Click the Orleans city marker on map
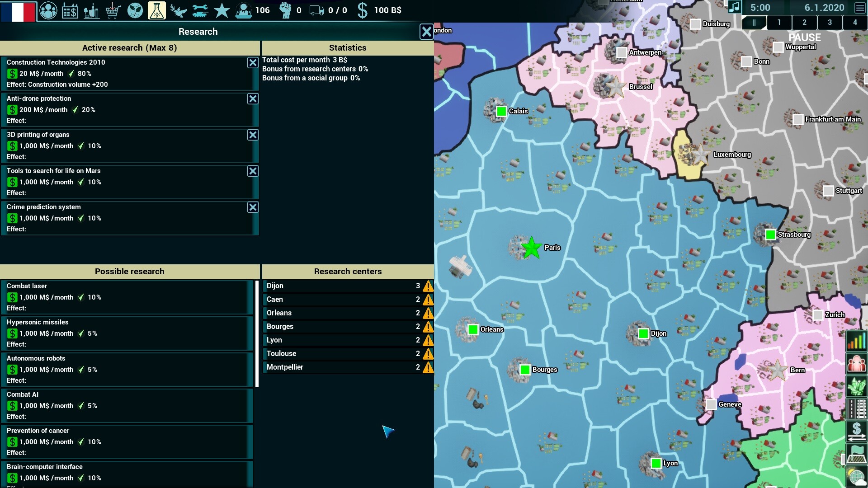 click(x=473, y=329)
